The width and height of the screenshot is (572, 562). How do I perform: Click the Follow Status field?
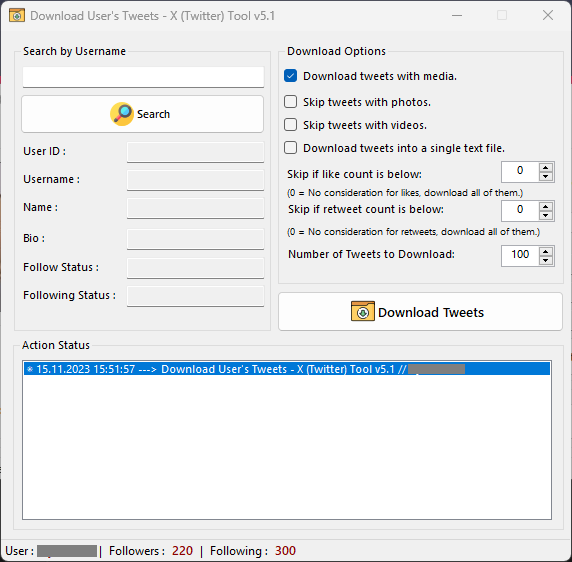pyautogui.click(x=196, y=268)
